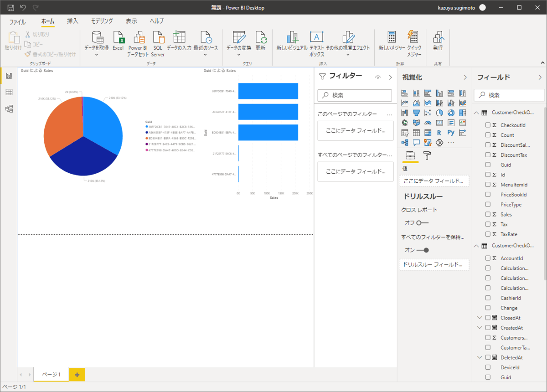This screenshot has height=392, width=547.
Task: Toggle すべてのフィルターを保持 switch
Action: click(x=422, y=250)
